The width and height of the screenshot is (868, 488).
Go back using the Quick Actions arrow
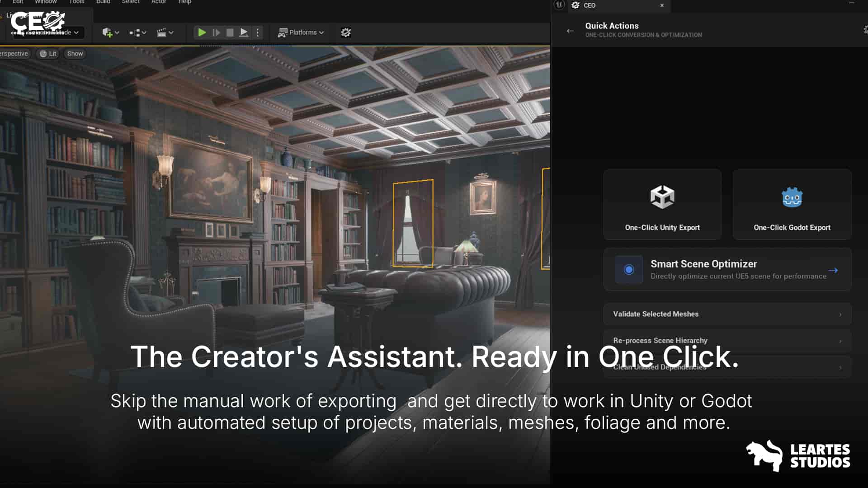point(570,31)
